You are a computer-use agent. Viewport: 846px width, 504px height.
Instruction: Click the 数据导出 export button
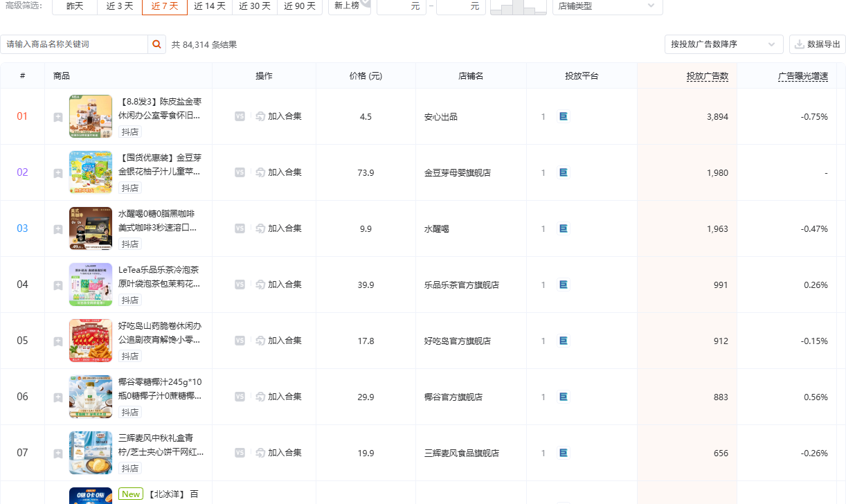[x=817, y=44]
